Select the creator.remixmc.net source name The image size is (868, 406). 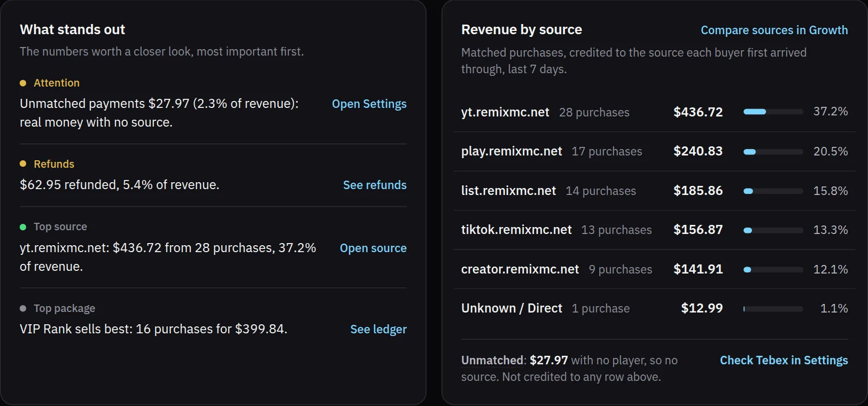tap(520, 269)
